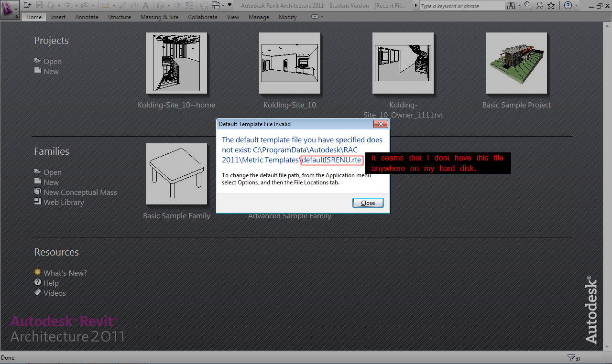
Task: Dismiss dialog with the red X button
Action: tap(380, 124)
